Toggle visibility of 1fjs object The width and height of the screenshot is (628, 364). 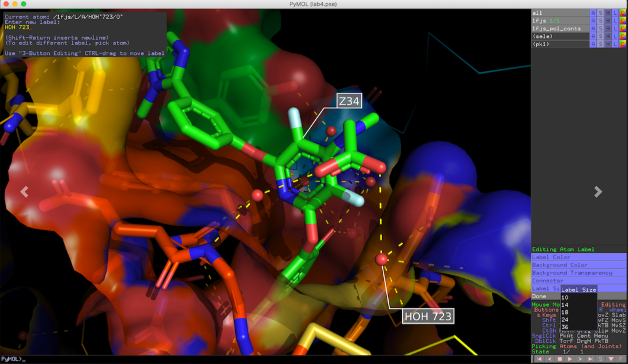pos(560,21)
